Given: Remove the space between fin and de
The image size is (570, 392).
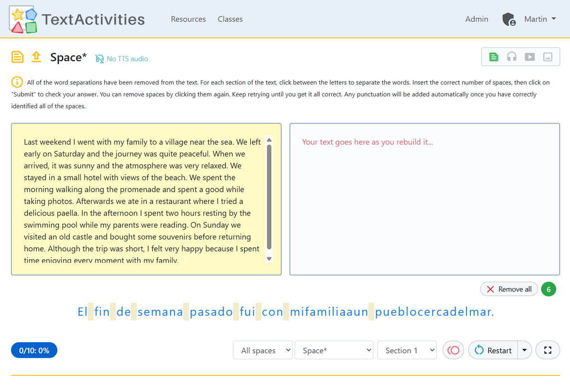Looking at the screenshot, I should [113, 312].
